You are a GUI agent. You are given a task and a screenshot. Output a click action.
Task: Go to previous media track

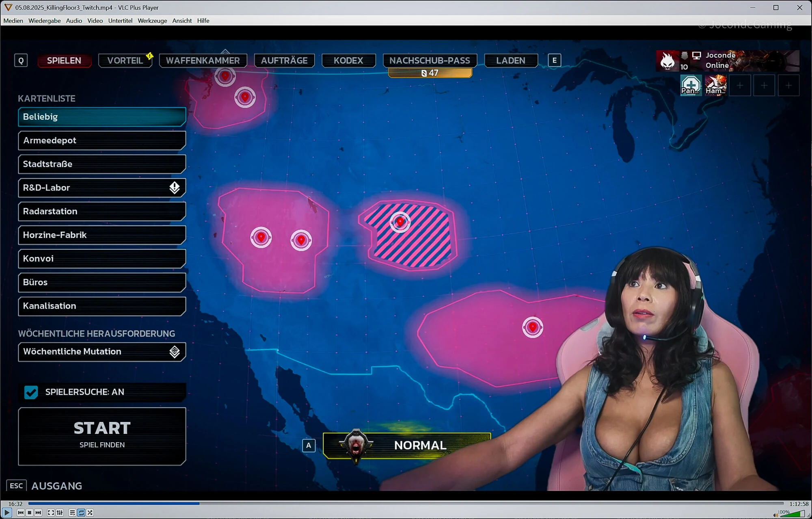click(x=20, y=513)
